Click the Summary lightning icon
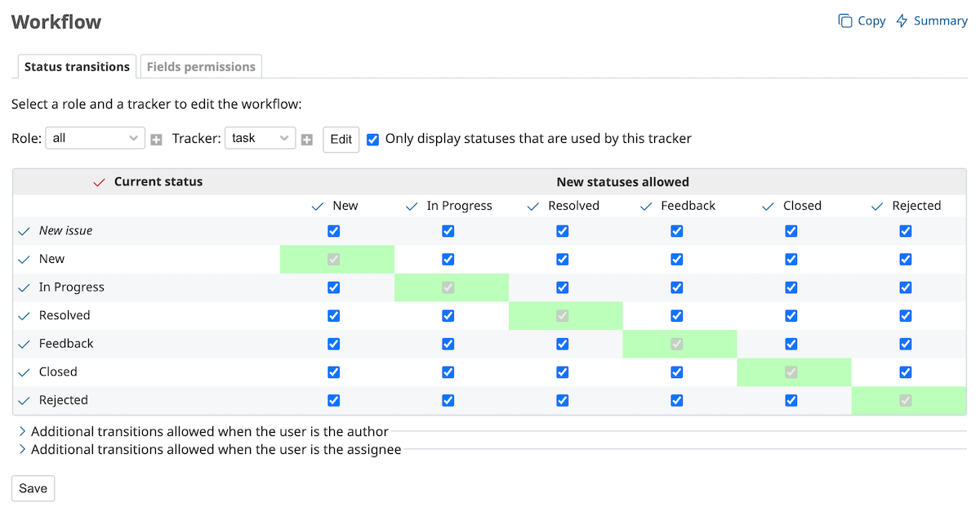 [x=902, y=21]
